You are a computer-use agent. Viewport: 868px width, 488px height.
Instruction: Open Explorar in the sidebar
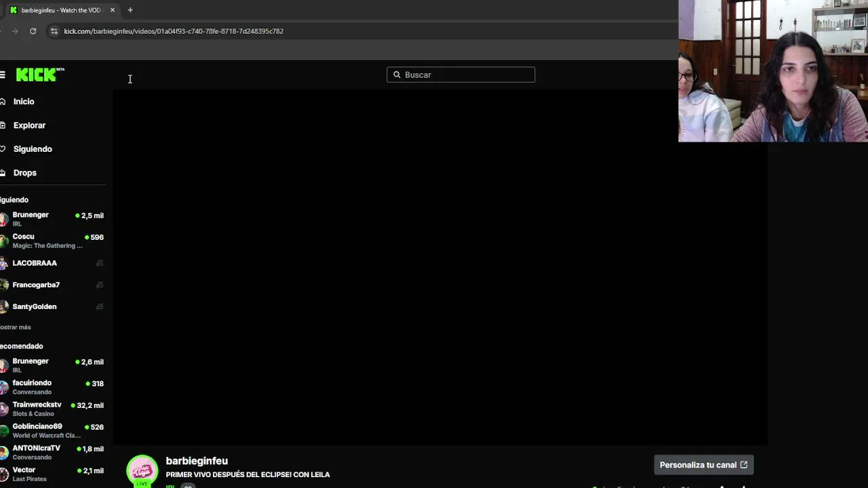29,125
